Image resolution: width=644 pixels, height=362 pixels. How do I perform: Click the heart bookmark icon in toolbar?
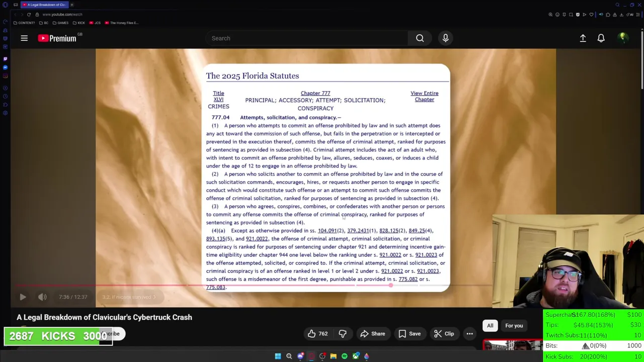(591, 15)
